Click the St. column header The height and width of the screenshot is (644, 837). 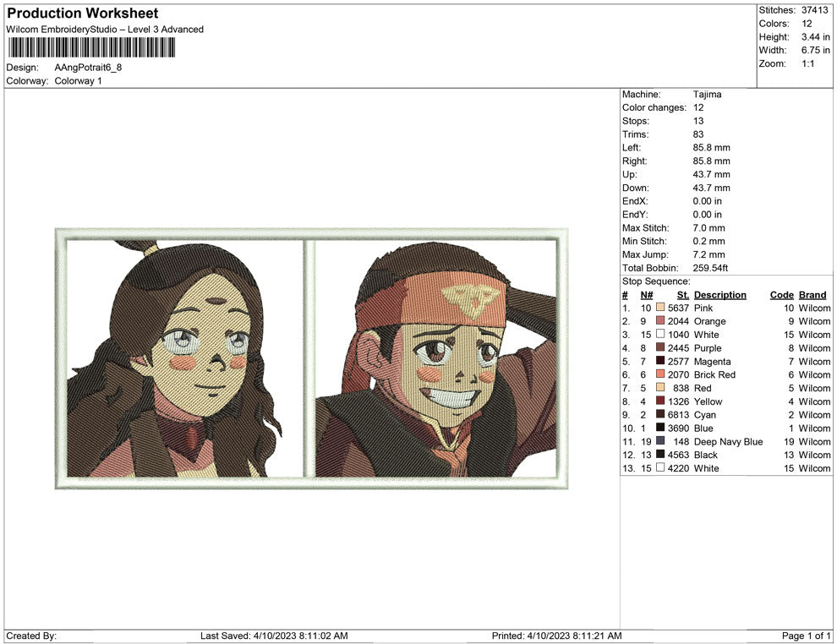(683, 295)
